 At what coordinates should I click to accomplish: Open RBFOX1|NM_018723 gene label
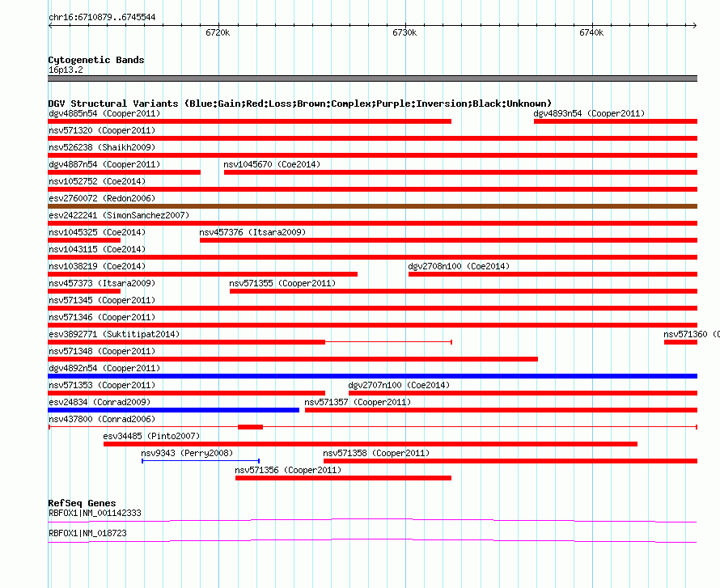87,533
